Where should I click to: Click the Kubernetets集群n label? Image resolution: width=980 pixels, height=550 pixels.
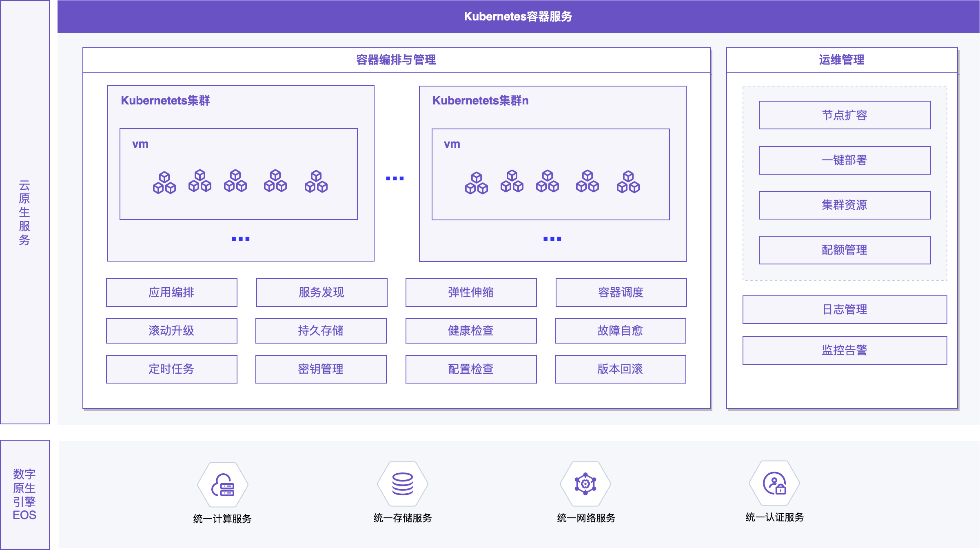coord(481,100)
